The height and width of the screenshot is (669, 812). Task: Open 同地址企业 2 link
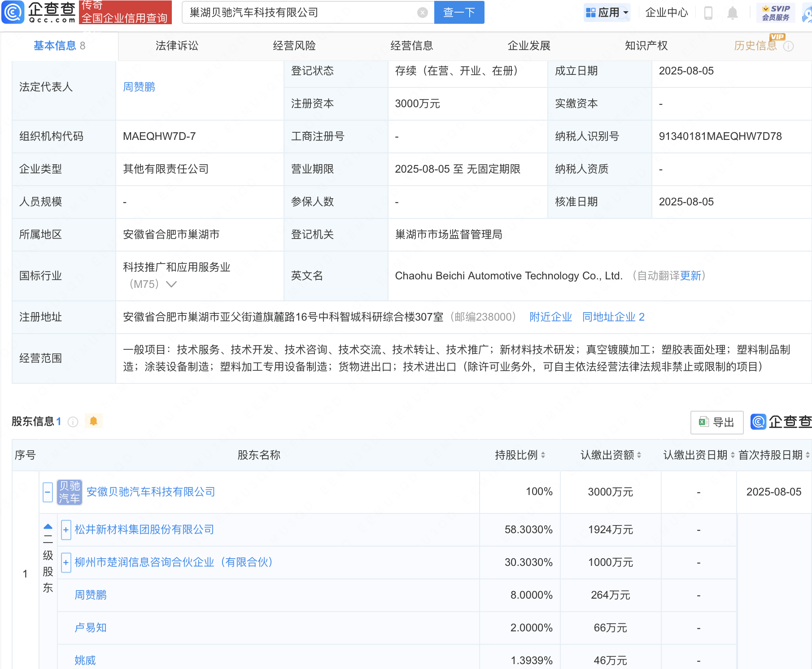pyautogui.click(x=613, y=317)
